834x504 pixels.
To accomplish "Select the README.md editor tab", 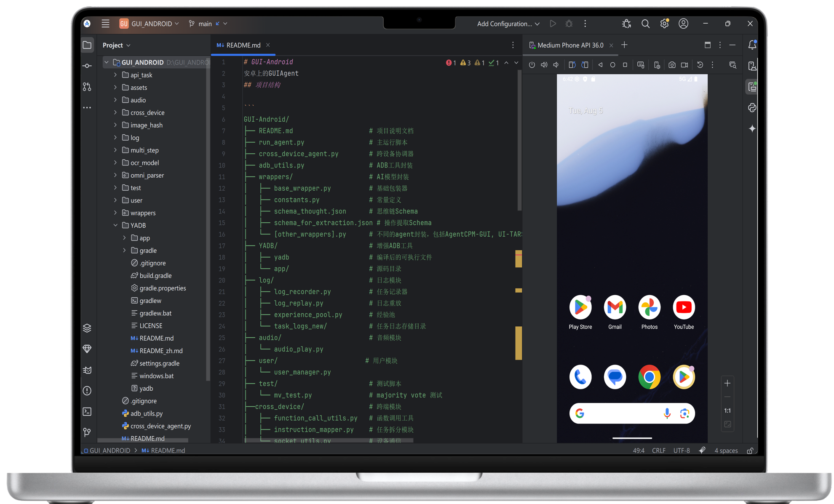I will (x=243, y=45).
